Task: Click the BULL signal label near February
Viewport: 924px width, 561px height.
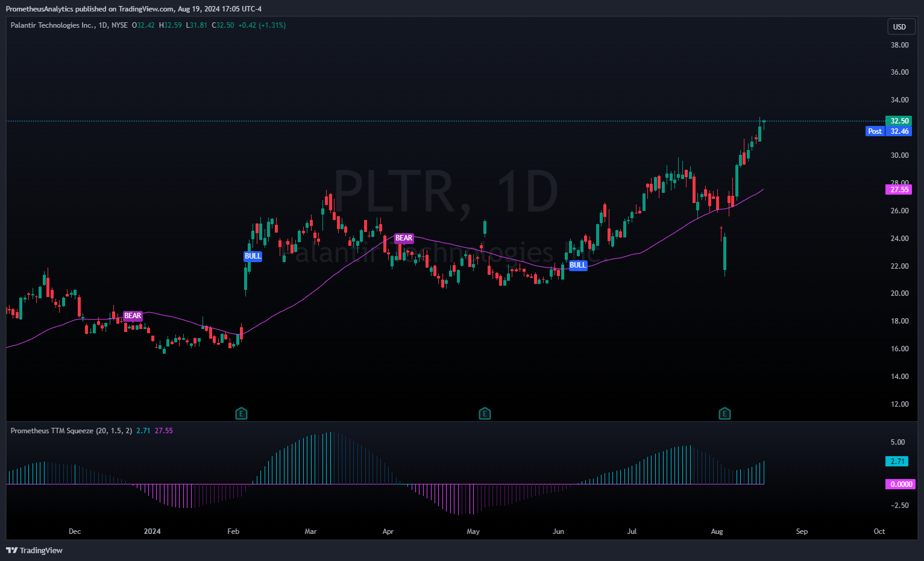Action: point(253,256)
